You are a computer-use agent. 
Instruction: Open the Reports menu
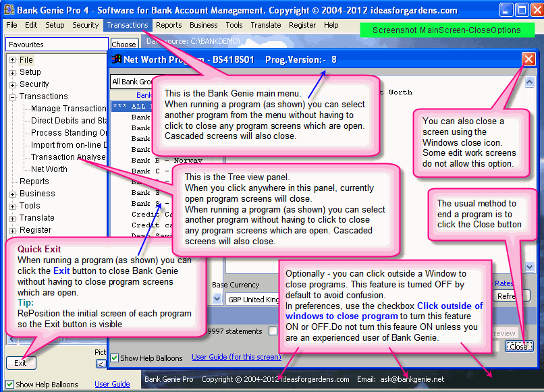tap(169, 25)
